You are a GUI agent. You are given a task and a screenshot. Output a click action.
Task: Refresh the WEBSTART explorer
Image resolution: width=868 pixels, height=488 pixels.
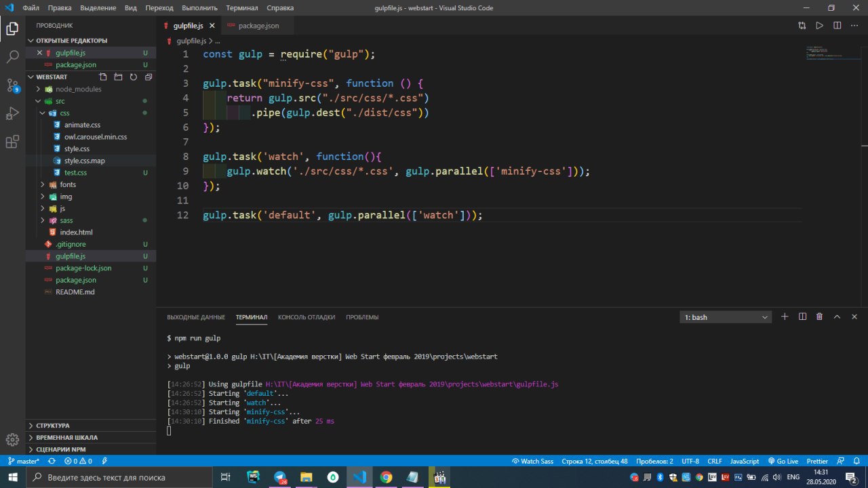click(133, 77)
